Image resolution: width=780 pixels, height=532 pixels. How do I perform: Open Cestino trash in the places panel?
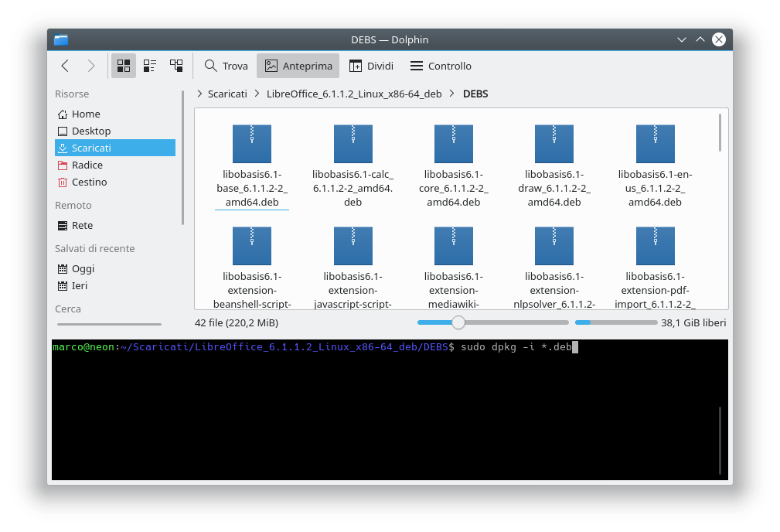(x=115, y=182)
